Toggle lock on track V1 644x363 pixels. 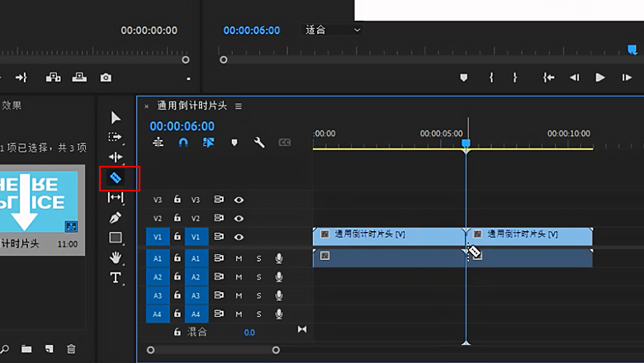coord(177,236)
